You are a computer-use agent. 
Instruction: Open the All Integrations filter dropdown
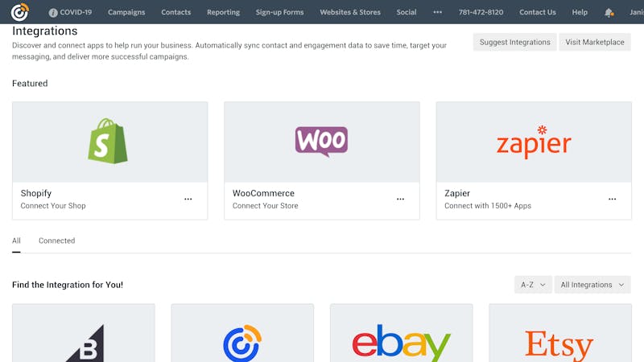click(592, 285)
